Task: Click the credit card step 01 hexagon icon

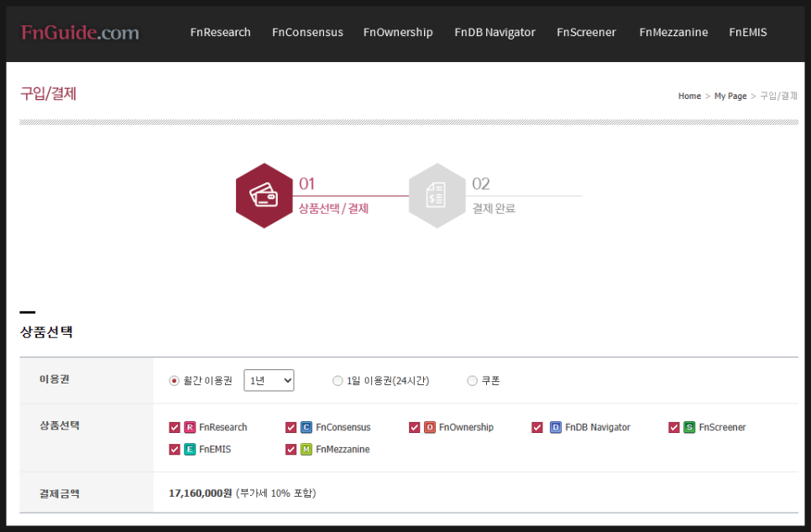Action: [x=264, y=196]
